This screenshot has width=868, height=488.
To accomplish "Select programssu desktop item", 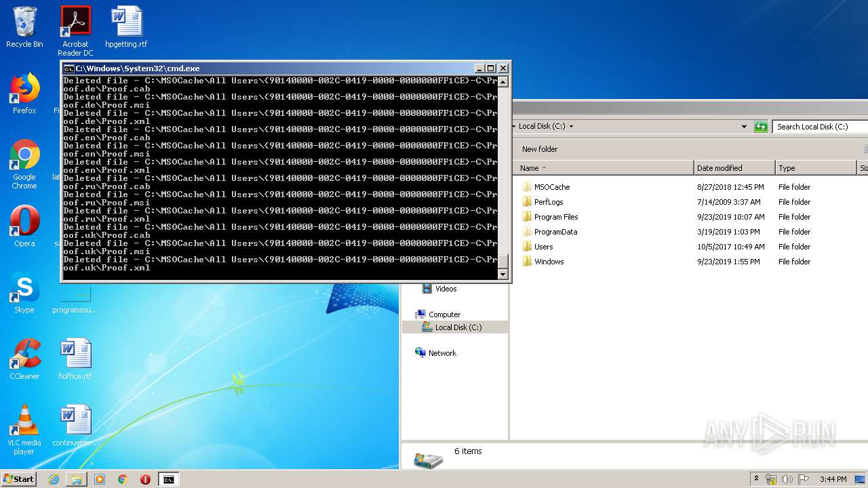I will (75, 302).
